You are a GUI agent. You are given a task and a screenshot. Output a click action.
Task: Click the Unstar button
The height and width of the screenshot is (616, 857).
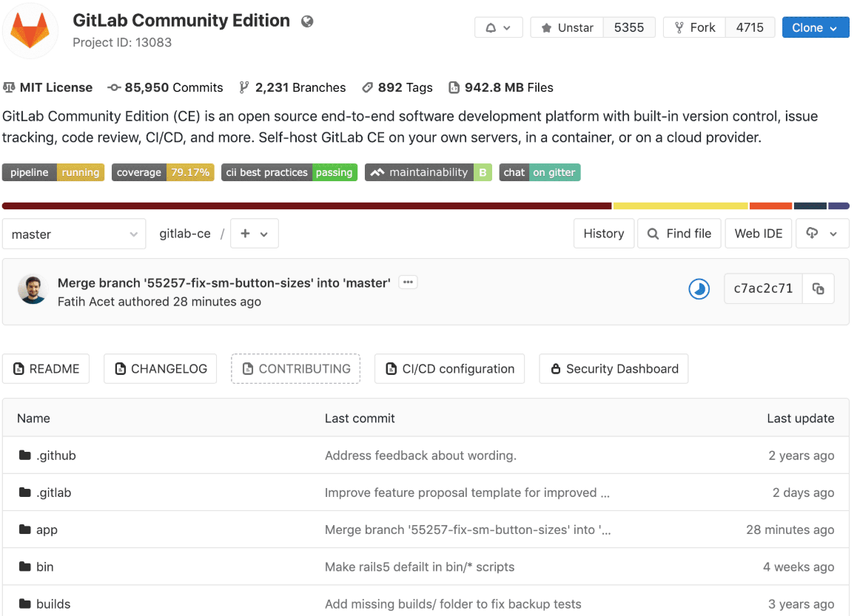click(568, 27)
